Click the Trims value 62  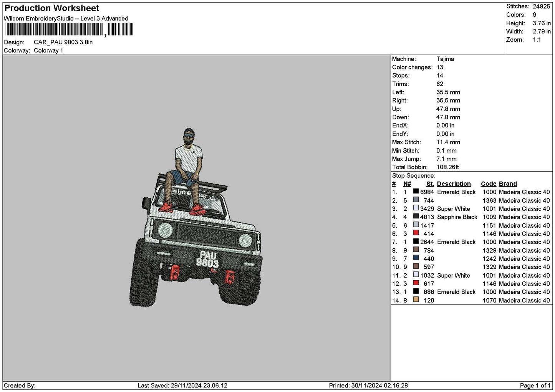440,84
